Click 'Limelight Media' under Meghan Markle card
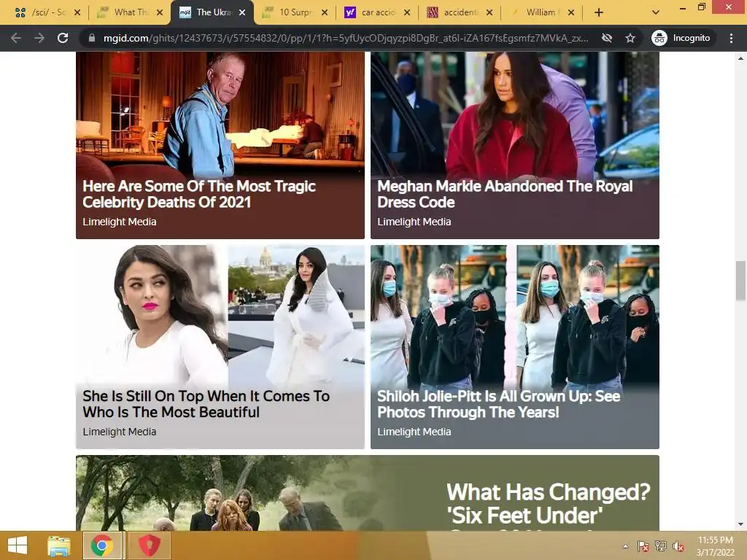 414,222
